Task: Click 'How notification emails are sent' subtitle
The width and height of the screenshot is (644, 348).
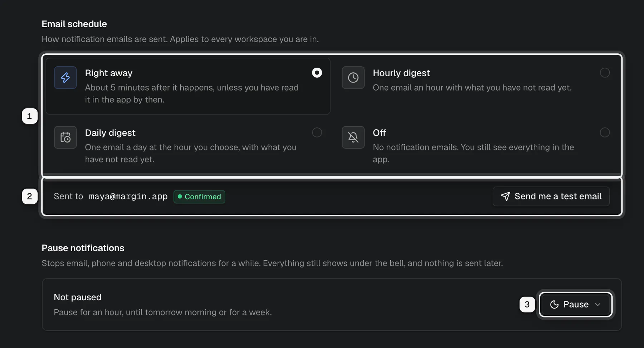Action: [x=180, y=39]
